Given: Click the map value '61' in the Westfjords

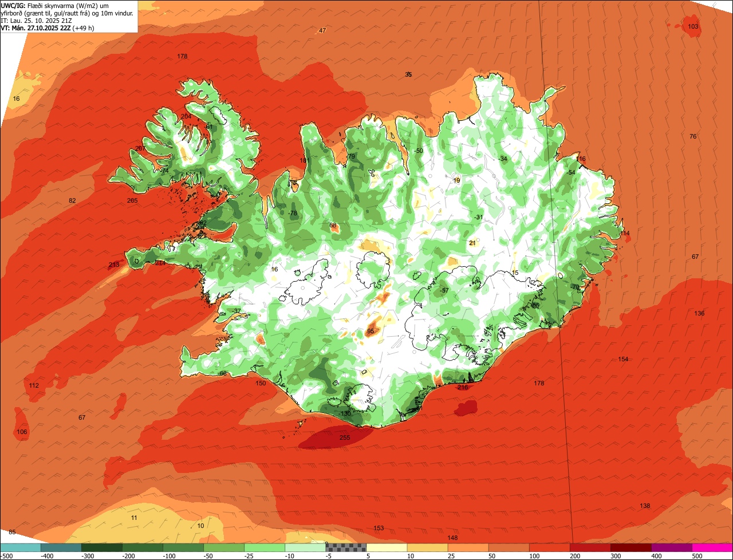Looking at the screenshot, I should [x=209, y=127].
